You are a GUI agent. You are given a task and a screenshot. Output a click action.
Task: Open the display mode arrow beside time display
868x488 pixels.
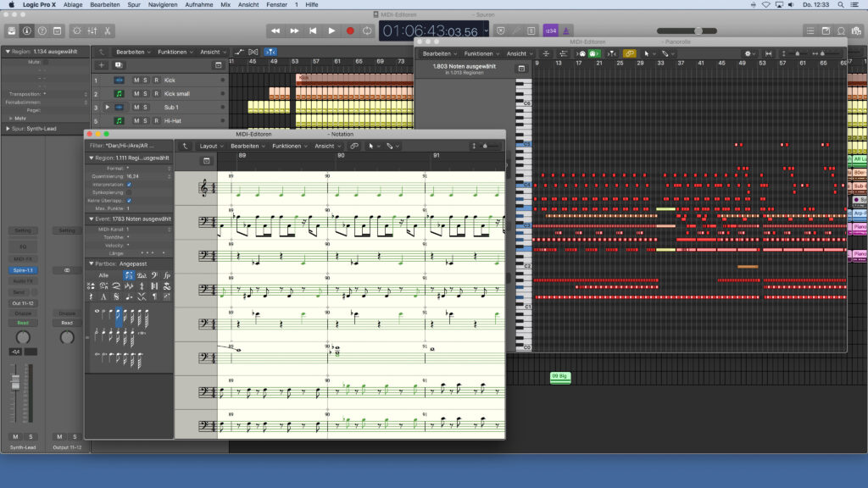[x=486, y=30]
